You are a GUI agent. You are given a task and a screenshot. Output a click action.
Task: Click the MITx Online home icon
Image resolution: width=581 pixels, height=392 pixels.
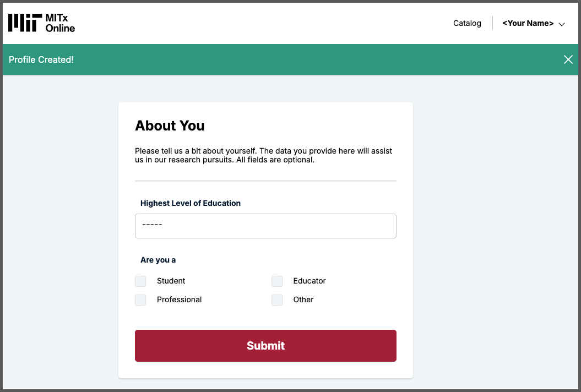point(41,23)
